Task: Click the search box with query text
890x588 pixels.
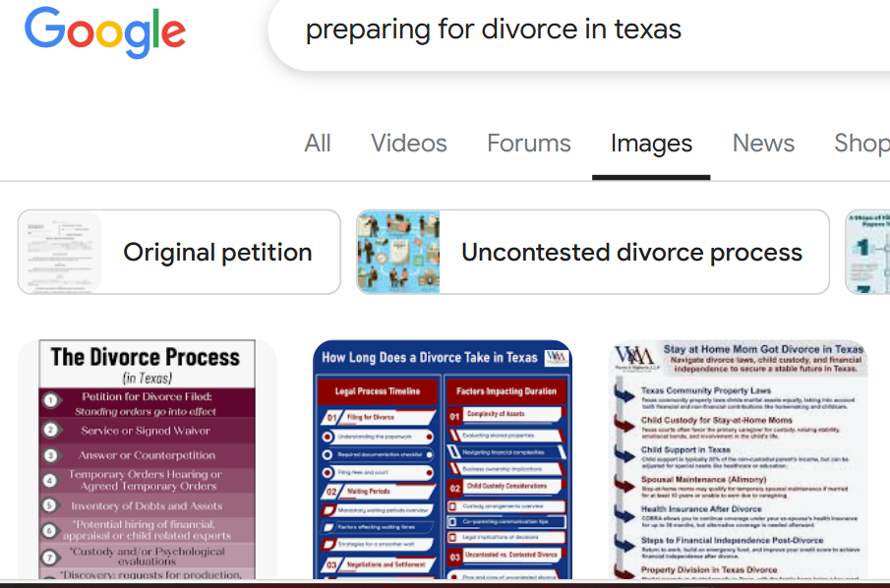Action: (579, 31)
